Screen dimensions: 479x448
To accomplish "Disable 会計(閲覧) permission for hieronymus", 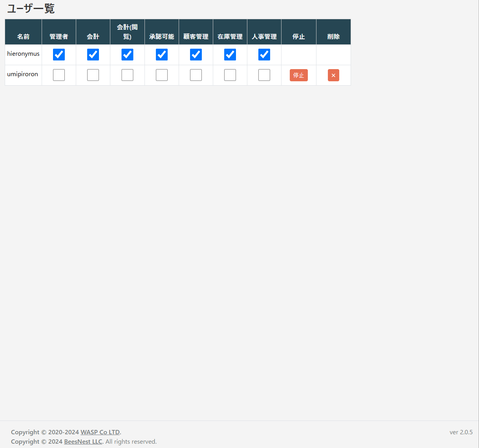I will tap(127, 55).
